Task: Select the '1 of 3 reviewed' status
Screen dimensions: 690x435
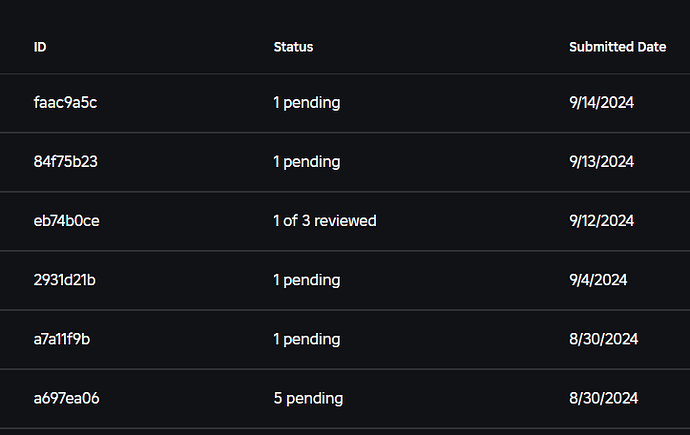Action: click(325, 220)
